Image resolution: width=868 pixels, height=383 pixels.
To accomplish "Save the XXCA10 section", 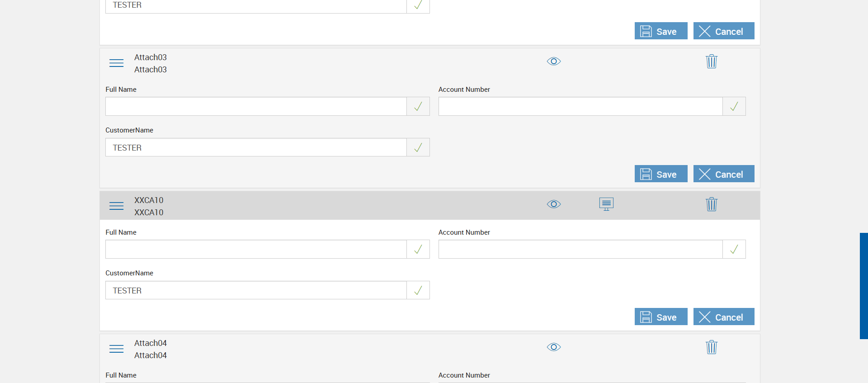I will [660, 317].
